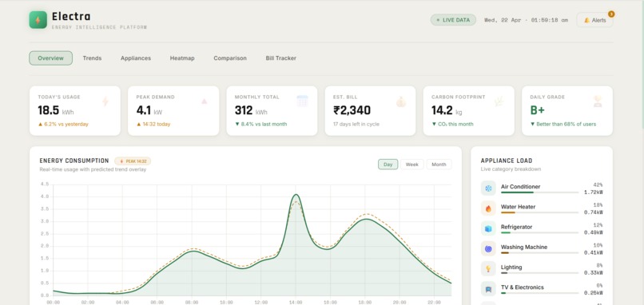
Task: Click the Lighting 0.33kW value
Action: click(x=593, y=272)
